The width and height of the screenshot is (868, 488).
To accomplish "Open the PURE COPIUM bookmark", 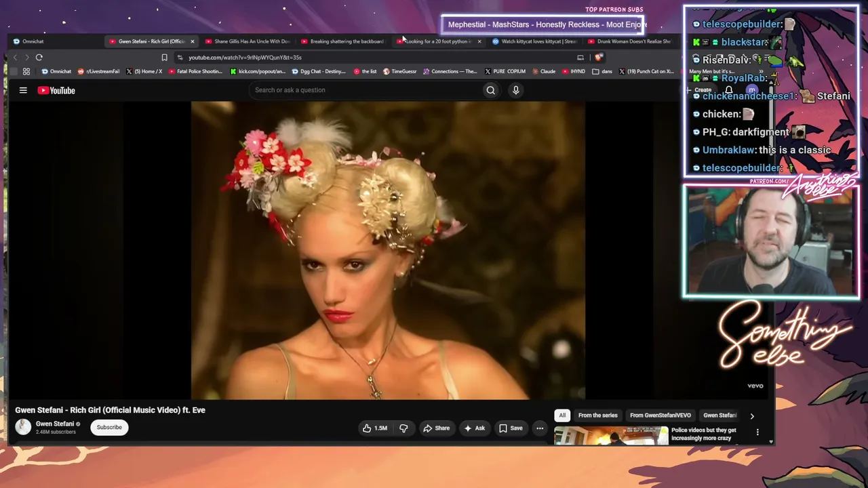I will click(505, 71).
